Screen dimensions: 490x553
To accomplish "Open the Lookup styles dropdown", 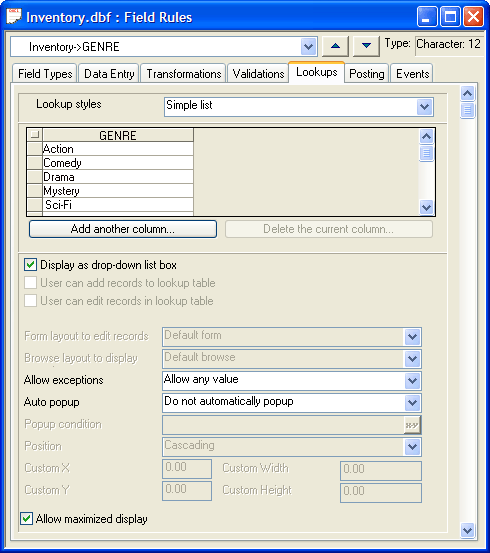I will pyautogui.click(x=424, y=107).
